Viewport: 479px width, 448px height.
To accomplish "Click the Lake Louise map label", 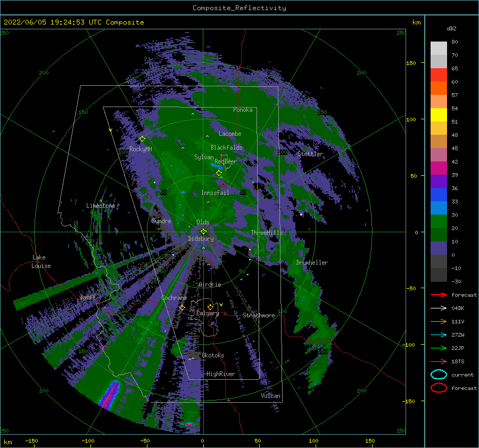I will (41, 262).
